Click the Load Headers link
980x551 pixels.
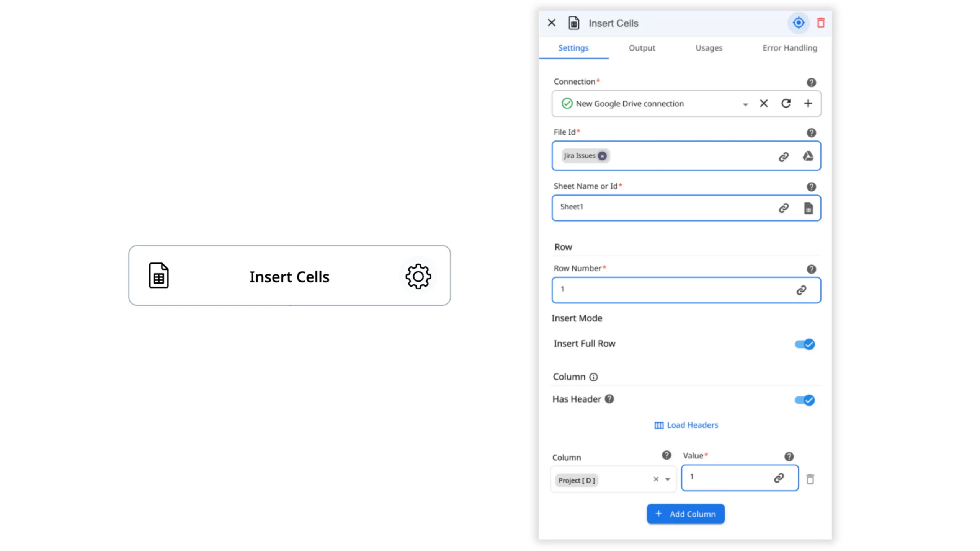(686, 425)
